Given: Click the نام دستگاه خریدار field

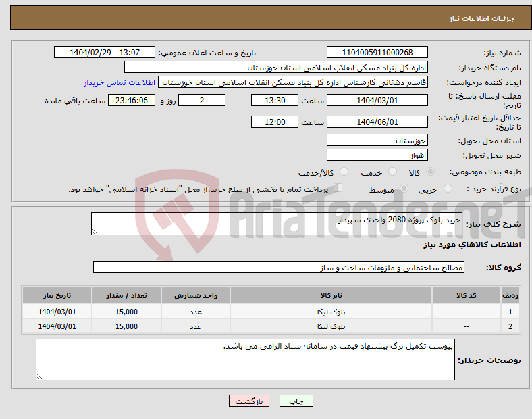Looking at the screenshot, I should click(x=276, y=67).
